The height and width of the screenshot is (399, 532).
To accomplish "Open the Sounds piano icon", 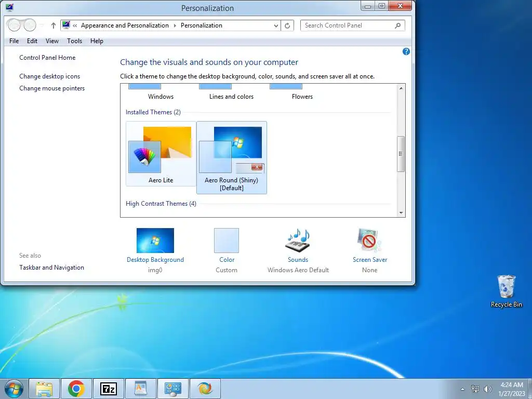I will [298, 240].
